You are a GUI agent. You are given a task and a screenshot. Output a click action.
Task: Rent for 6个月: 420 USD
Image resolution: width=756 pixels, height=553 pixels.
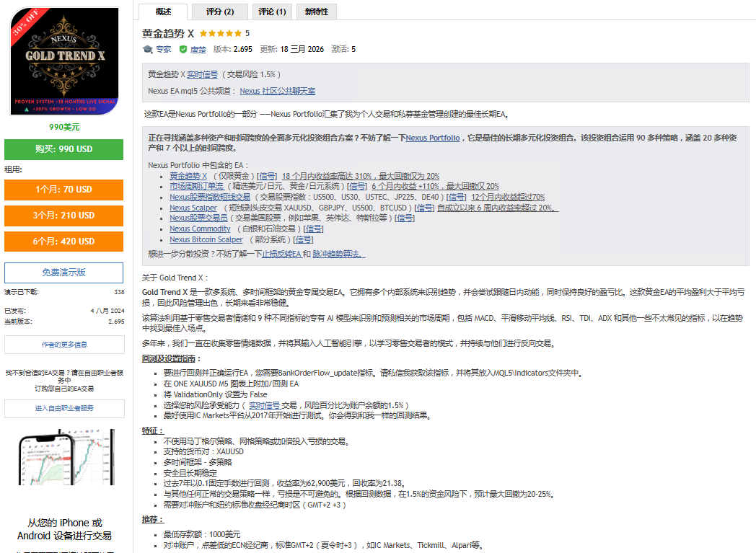click(x=63, y=242)
